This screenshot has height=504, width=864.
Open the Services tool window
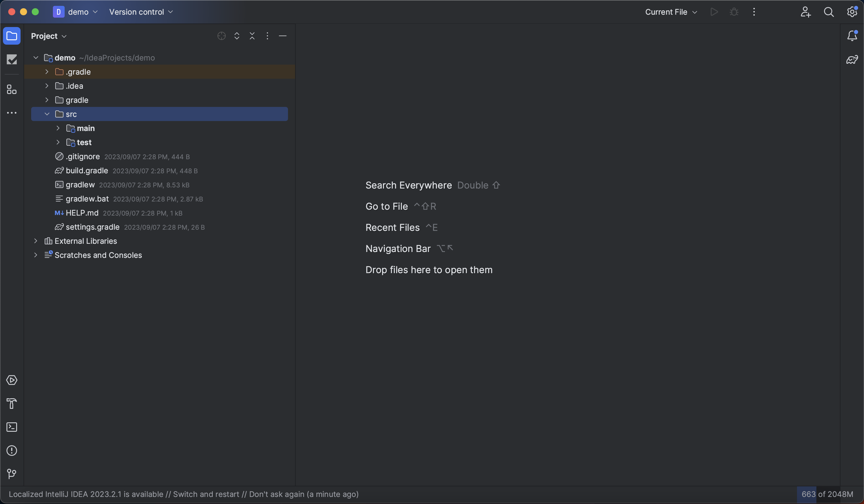12,380
